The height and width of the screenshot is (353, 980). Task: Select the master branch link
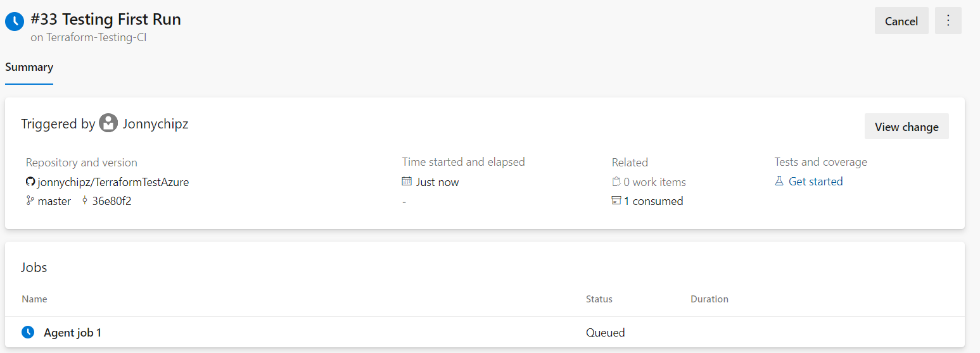(54, 201)
